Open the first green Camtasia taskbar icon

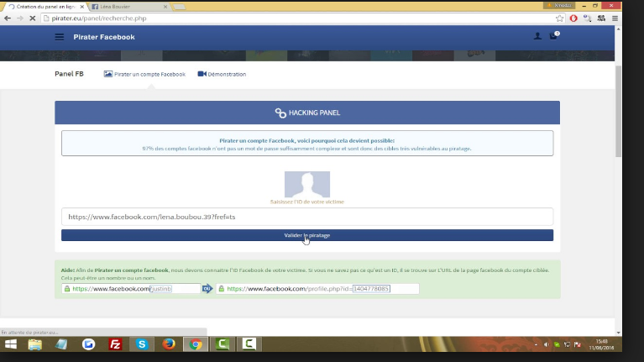point(223,344)
